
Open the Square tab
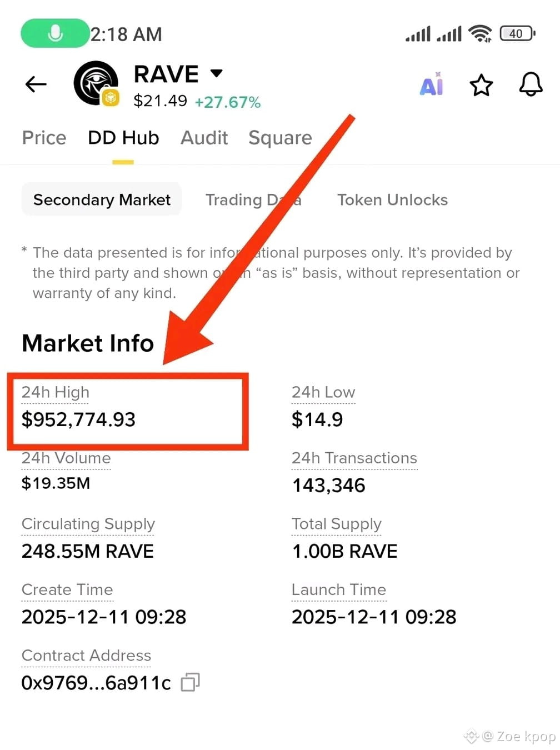(280, 138)
